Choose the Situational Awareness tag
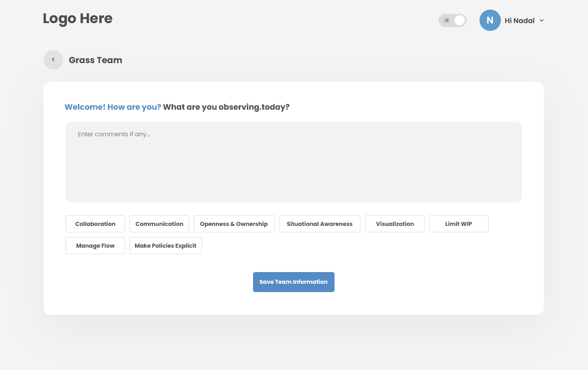The height and width of the screenshot is (370, 588). coord(320,224)
